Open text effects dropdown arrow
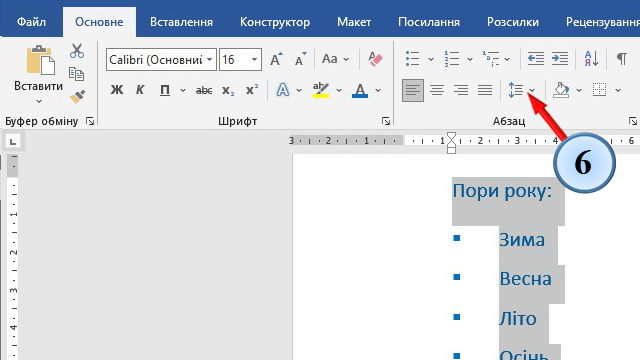 coord(299,90)
